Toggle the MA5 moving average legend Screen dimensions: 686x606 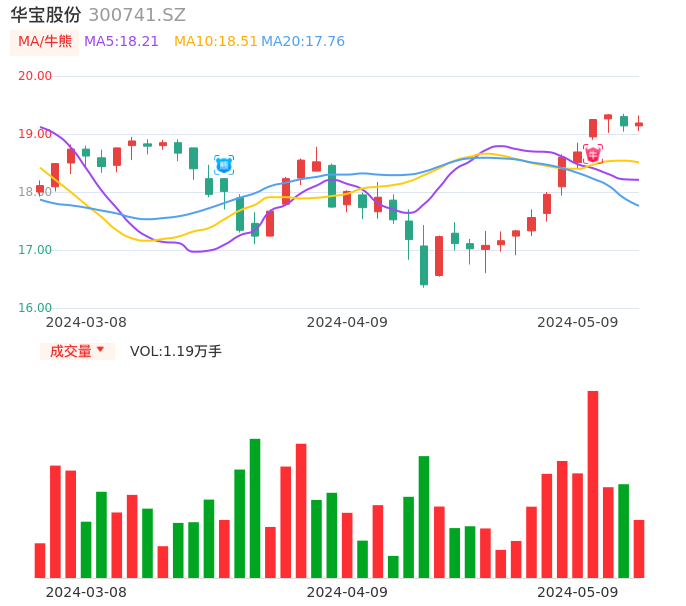coord(121,42)
